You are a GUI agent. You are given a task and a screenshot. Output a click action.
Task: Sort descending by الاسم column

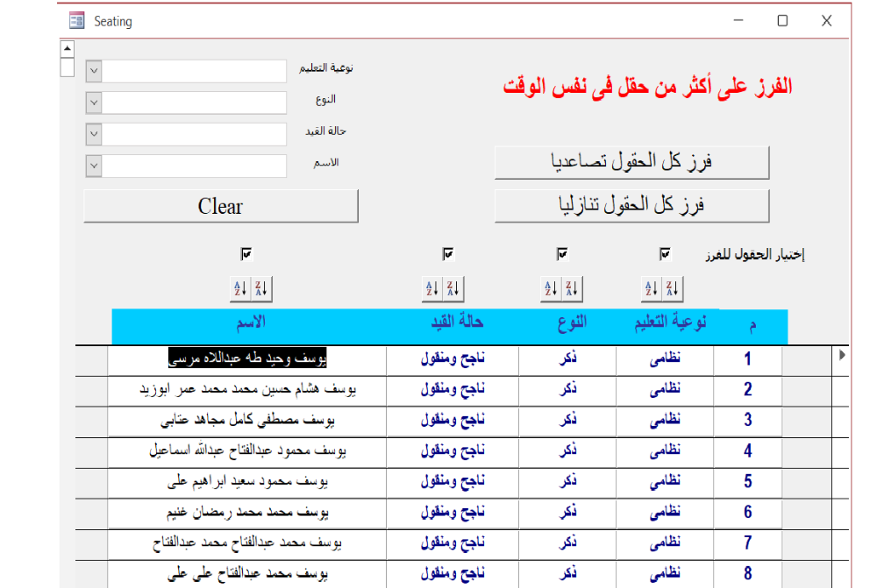click(261, 289)
